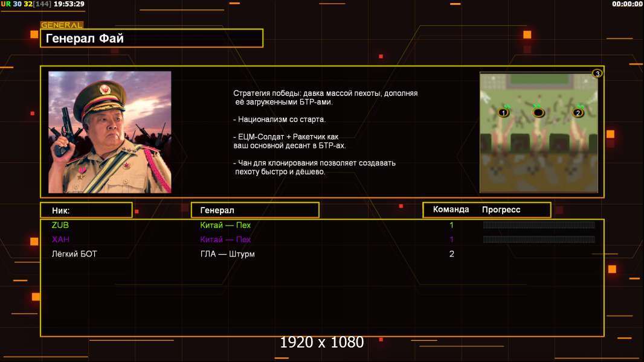Screen dimensions: 644x362
Task: Click the 00:00:00 timer in corner
Action: (x=627, y=4)
